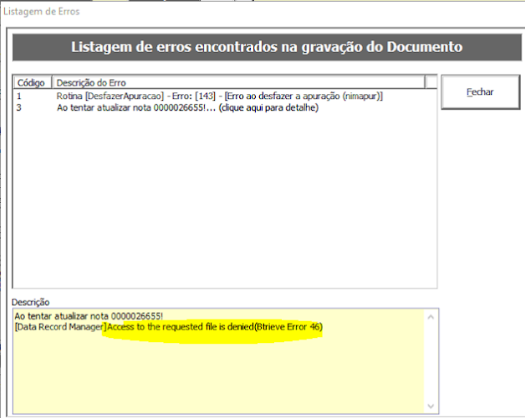525x418 pixels.
Task: Click 'Ao tentar atualizar nota 0000026655' list entry
Action: (x=131, y=108)
